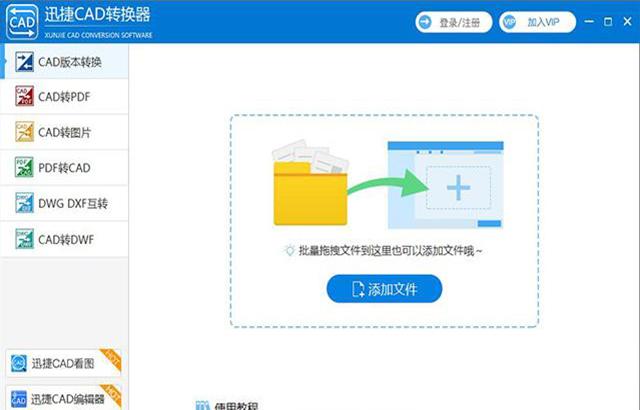Select CAD转DWF in the sidebar

(64, 239)
